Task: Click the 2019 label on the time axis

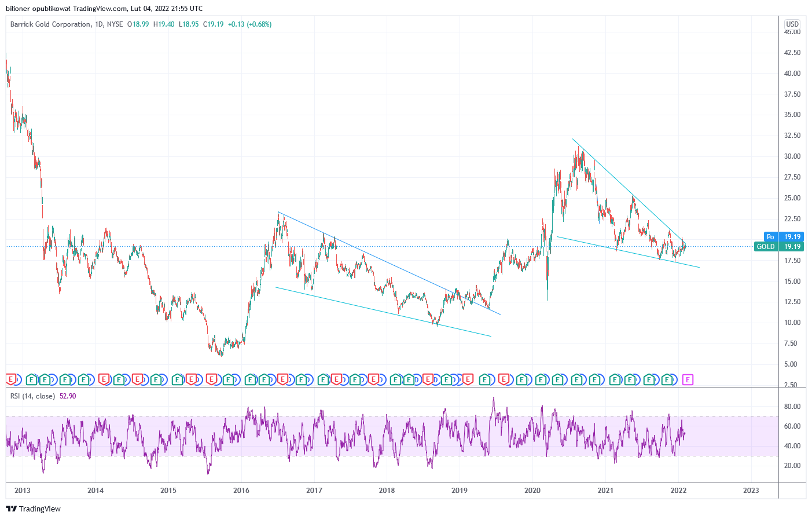Action: (x=460, y=491)
